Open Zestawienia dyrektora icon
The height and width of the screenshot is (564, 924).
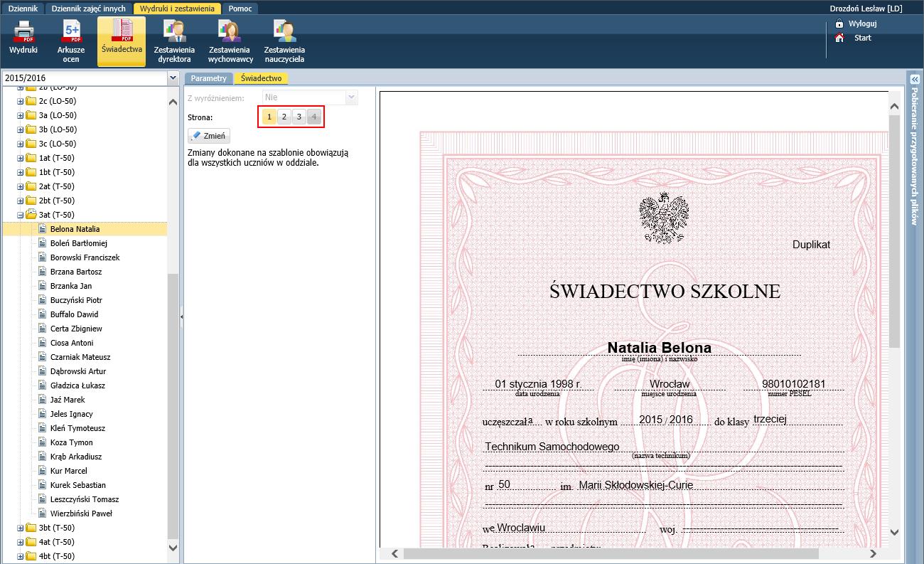pyautogui.click(x=174, y=41)
